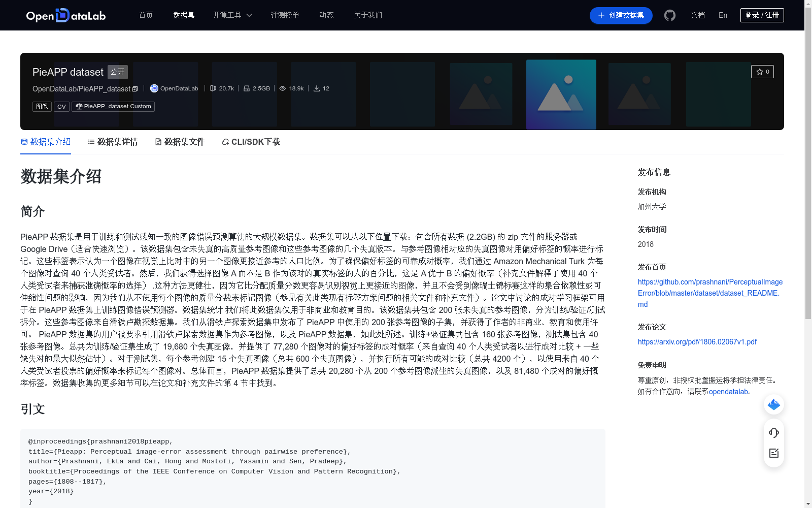Open the GitHub icon link
The width and height of the screenshot is (812, 508).
coord(670,15)
